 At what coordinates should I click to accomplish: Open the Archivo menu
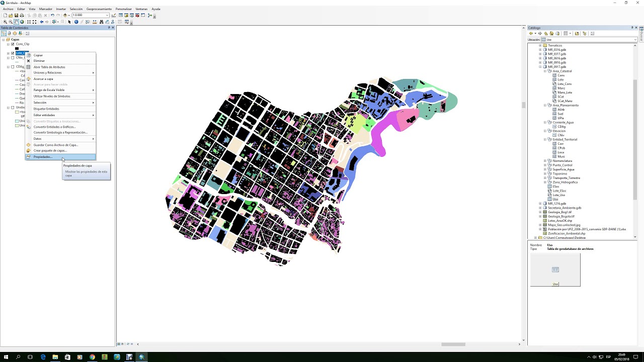tap(8, 9)
